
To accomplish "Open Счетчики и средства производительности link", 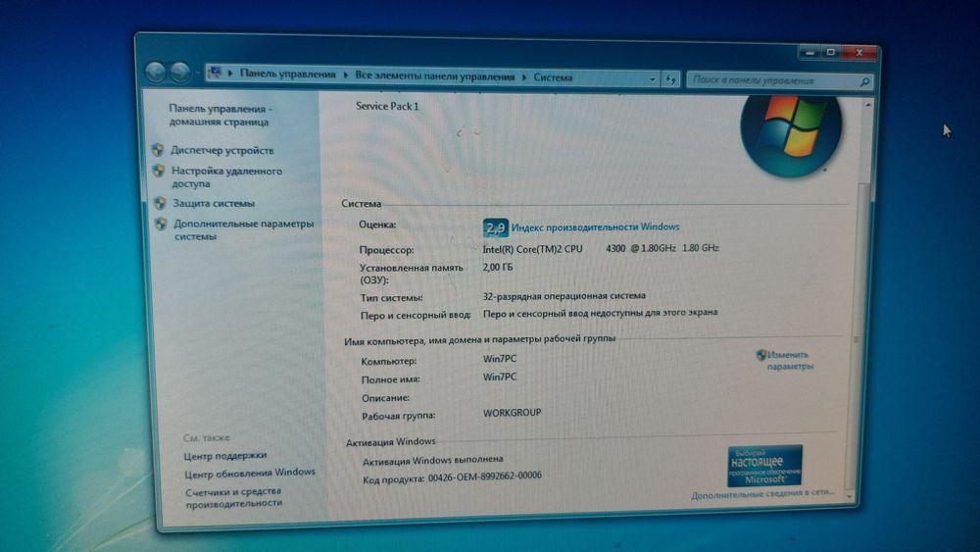I will (x=234, y=497).
